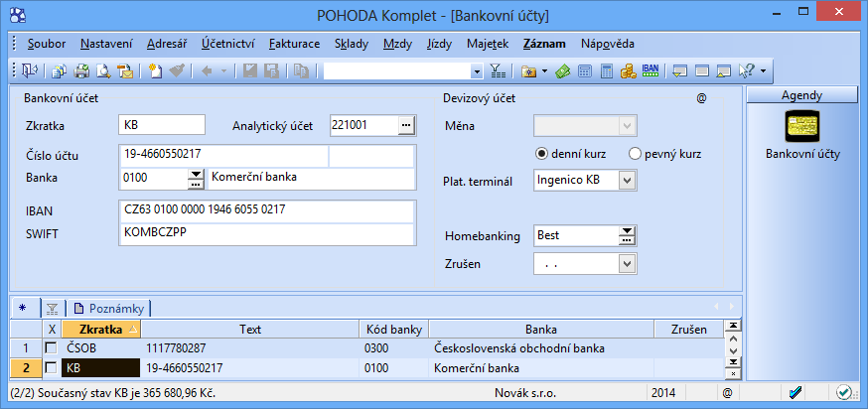Click the starred folder icon in toolbar
Image resolution: width=868 pixels, height=409 pixels.
pyautogui.click(x=528, y=70)
